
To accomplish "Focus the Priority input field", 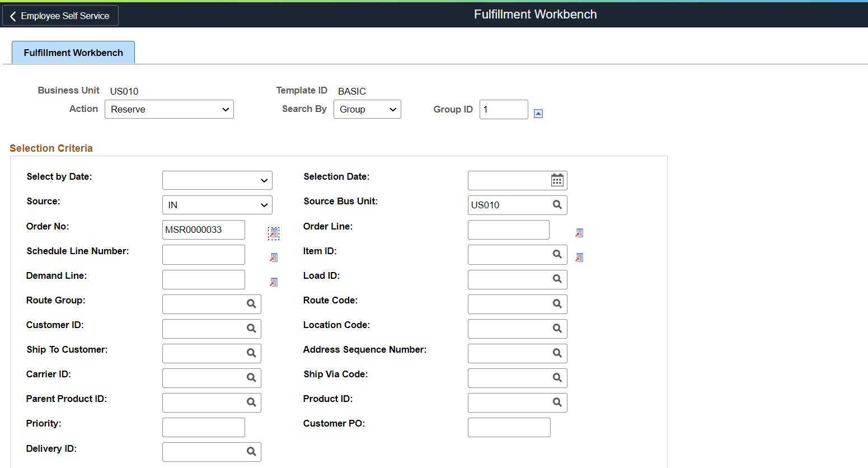I will (x=204, y=427).
